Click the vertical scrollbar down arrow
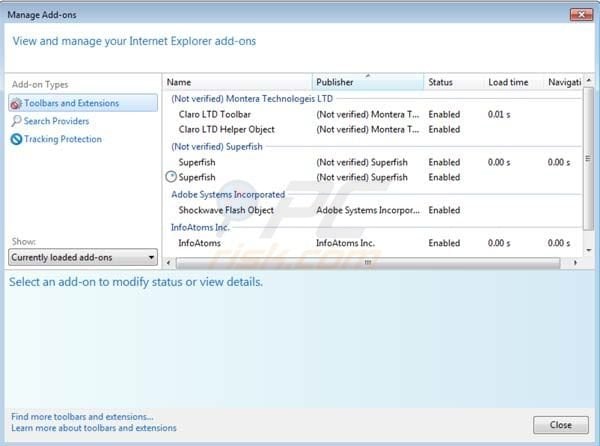 coord(589,251)
